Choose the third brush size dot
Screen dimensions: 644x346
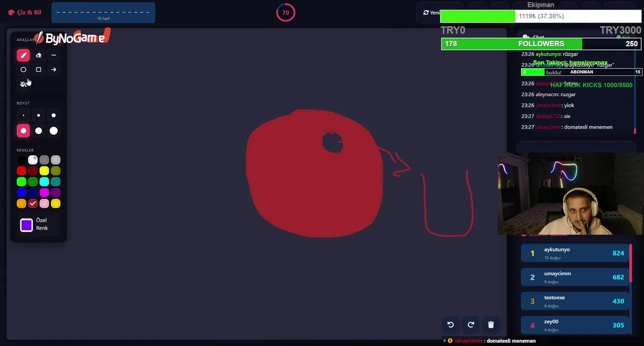53,115
